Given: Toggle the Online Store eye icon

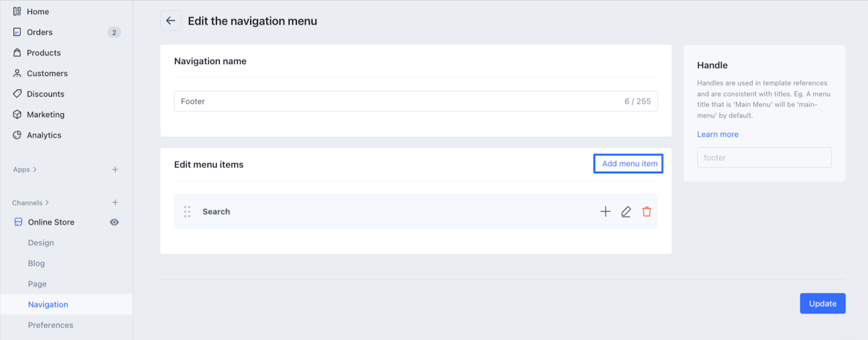Looking at the screenshot, I should click(x=114, y=222).
